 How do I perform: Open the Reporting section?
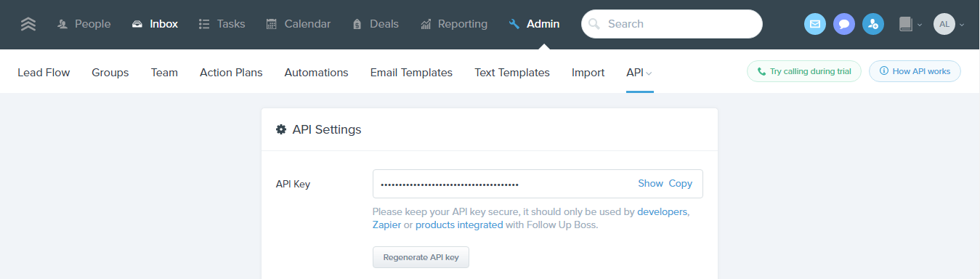(x=454, y=24)
